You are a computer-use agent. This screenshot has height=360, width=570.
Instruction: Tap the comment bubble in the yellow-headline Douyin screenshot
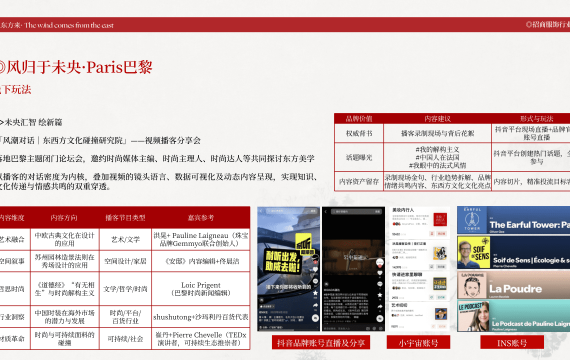[x=316, y=281]
